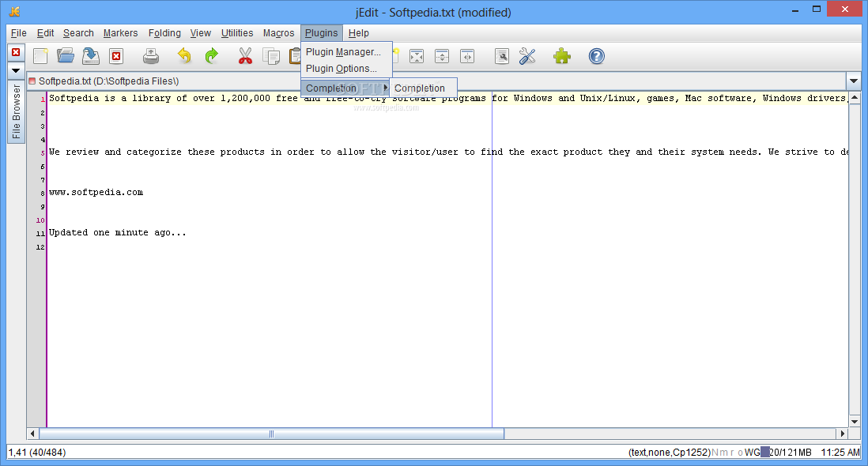The image size is (868, 466).
Task: Toggle multiple selection 'm' status flag
Action: [723, 453]
